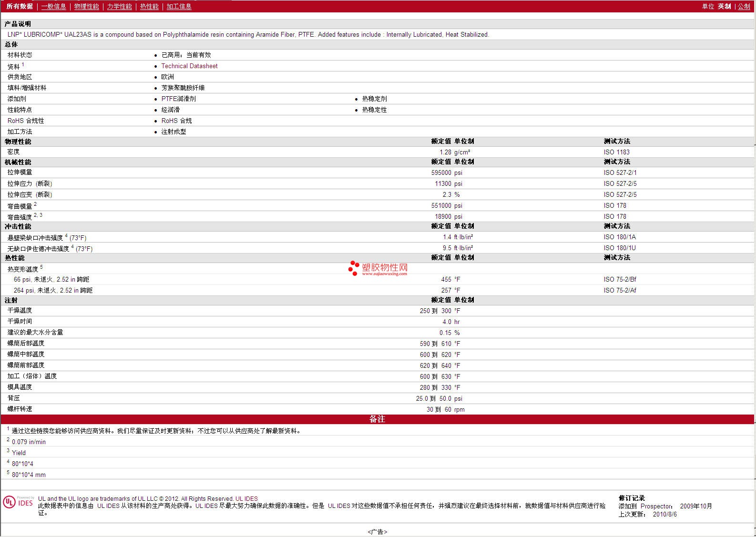Click the 广告 placeholder at bottom
This screenshot has height=537, width=756.
pyautogui.click(x=378, y=532)
